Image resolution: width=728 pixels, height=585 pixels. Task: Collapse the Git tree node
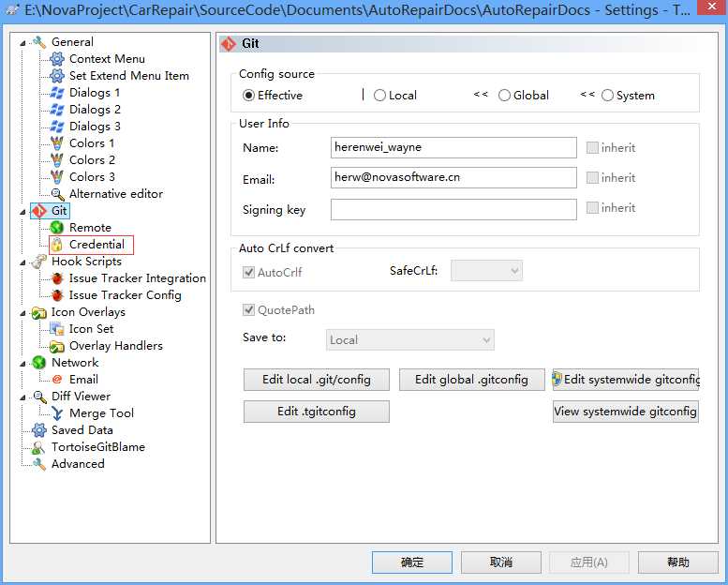22,212
